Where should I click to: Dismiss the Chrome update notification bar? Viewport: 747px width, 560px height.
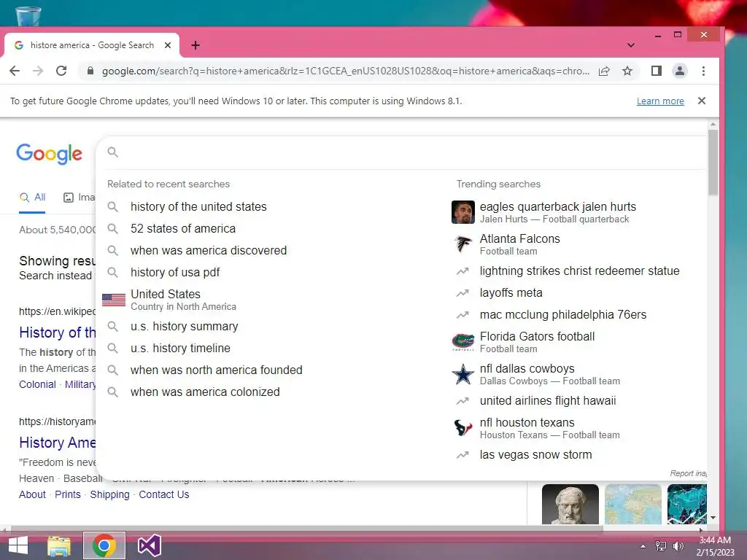pos(702,101)
